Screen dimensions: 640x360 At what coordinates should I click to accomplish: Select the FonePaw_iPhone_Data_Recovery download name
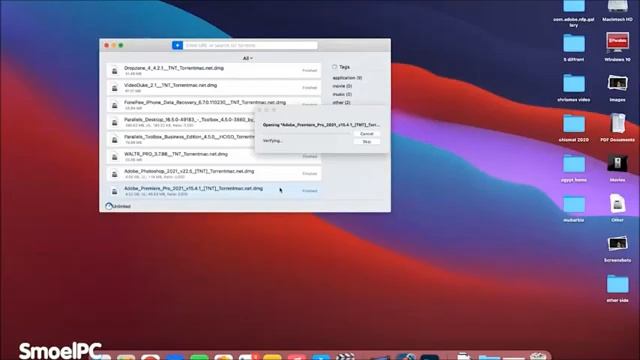pos(205,102)
